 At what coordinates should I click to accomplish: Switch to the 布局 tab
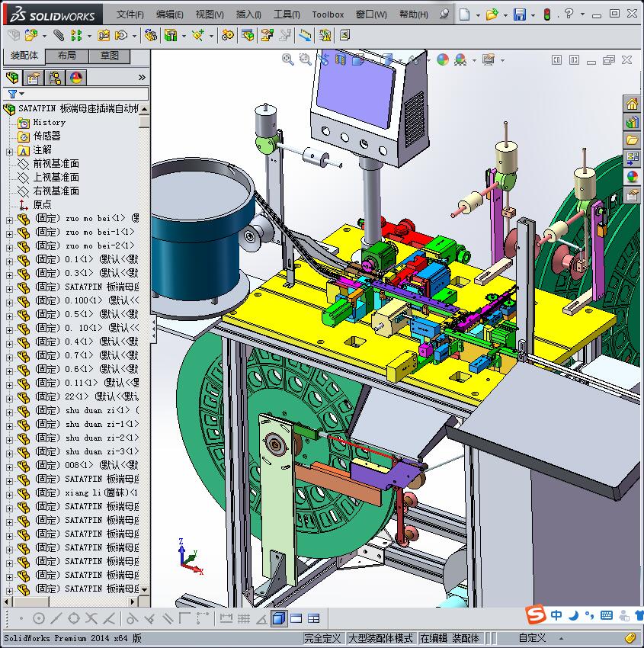click(67, 56)
